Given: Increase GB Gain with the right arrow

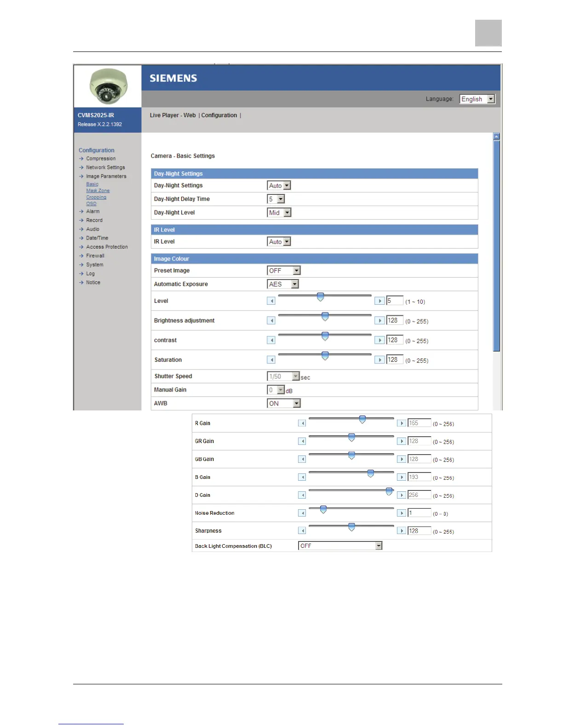Looking at the screenshot, I should point(402,459).
